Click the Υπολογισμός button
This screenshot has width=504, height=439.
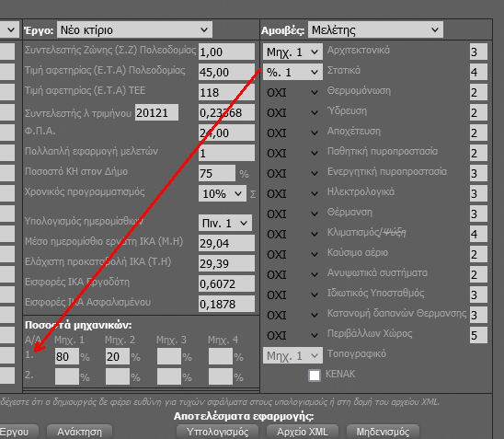pyautogui.click(x=217, y=432)
